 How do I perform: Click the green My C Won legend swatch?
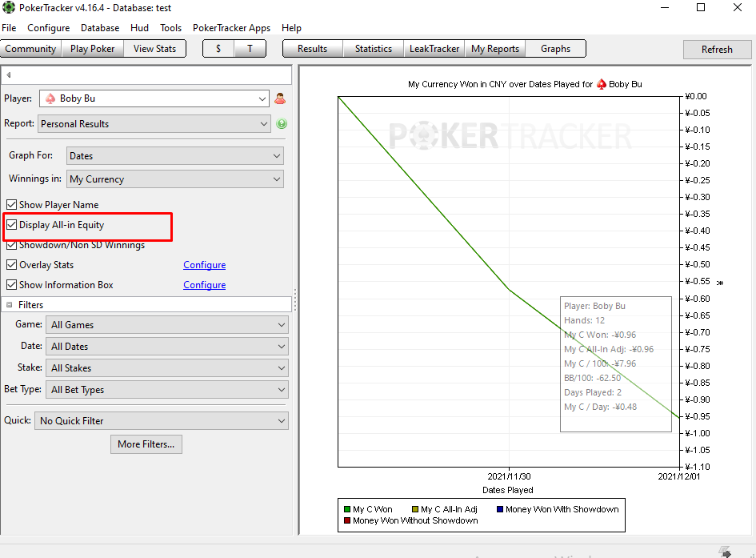point(347,509)
